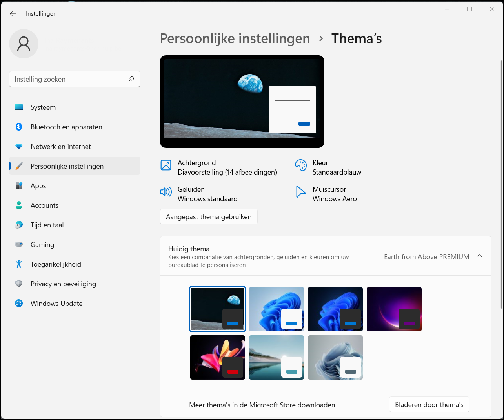Click the Instellingen window title

pyautogui.click(x=41, y=14)
